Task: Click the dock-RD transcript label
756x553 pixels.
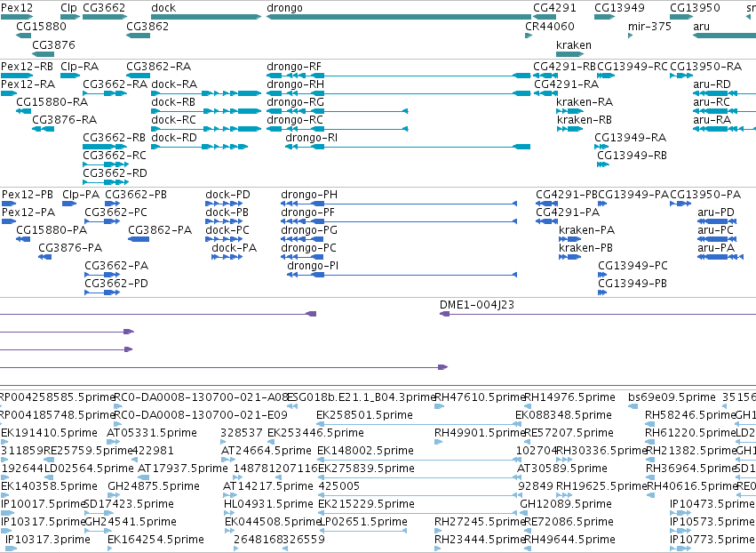Action: pyautogui.click(x=174, y=138)
